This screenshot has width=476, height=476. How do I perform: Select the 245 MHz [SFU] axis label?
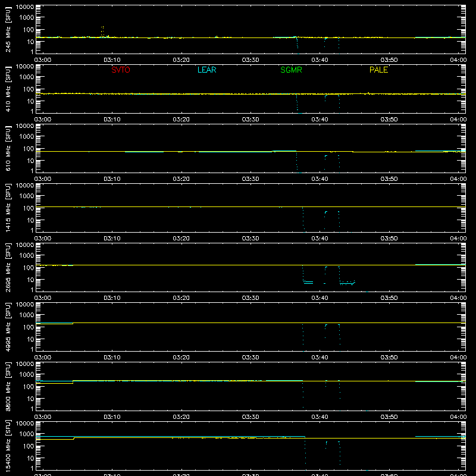[x=8, y=30]
